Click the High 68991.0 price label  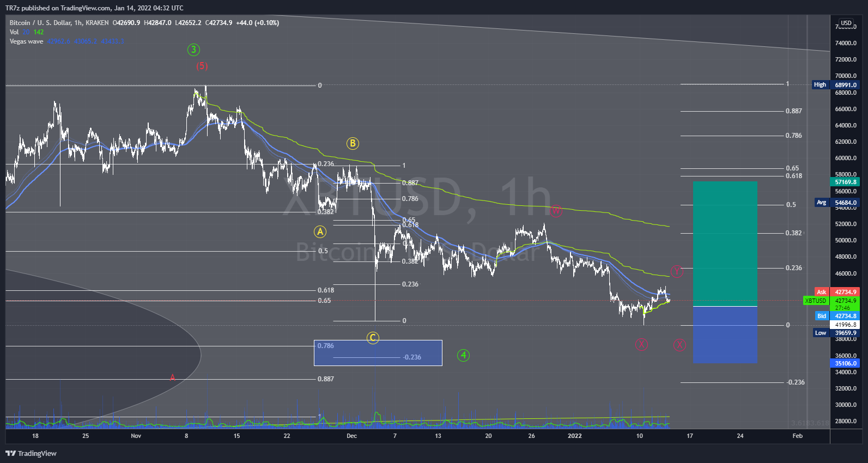(835, 84)
